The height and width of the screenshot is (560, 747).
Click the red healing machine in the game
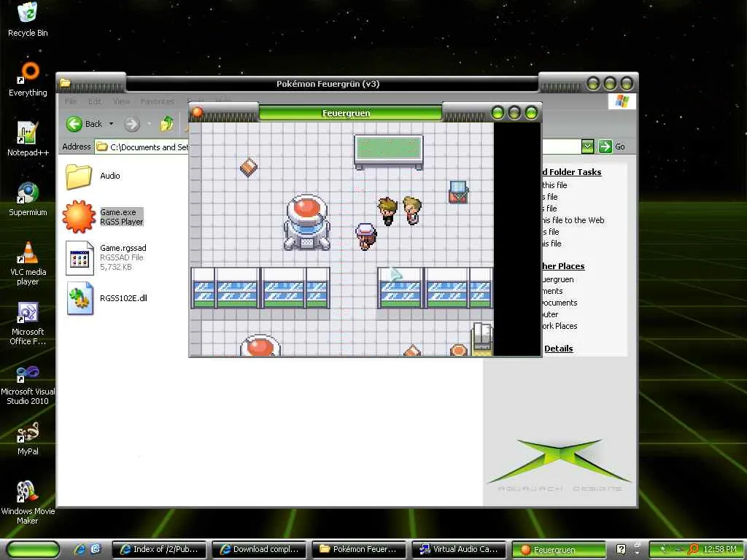tap(307, 222)
